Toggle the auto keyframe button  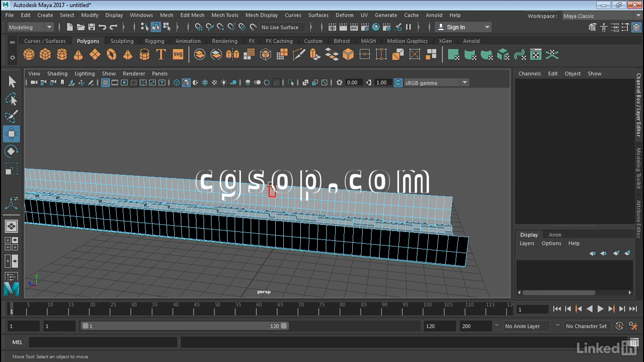coord(619,326)
